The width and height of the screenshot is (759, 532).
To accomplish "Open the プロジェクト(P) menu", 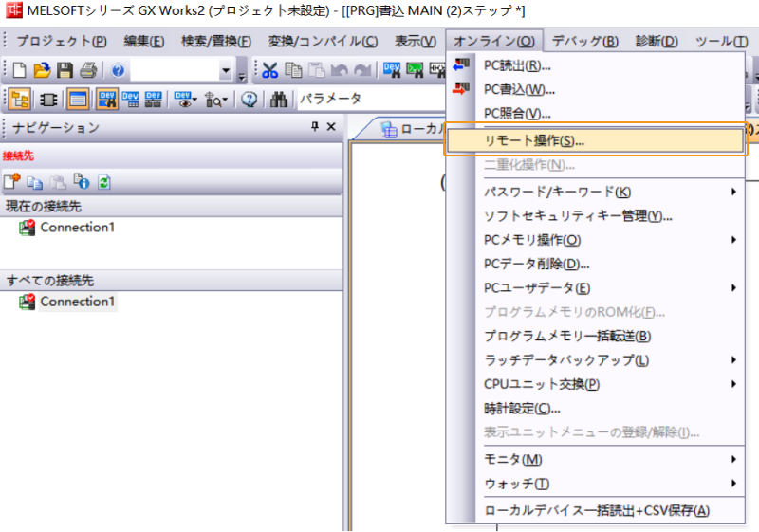I will 62,41.
